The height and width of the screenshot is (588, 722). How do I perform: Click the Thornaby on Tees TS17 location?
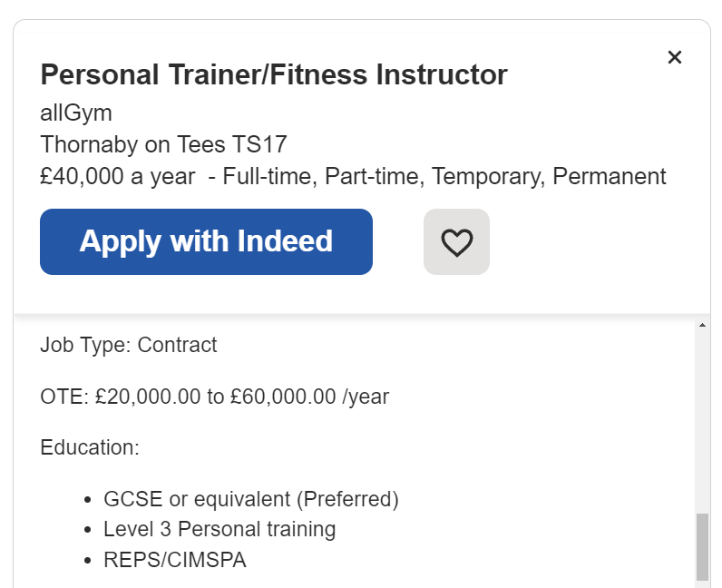pyautogui.click(x=163, y=144)
